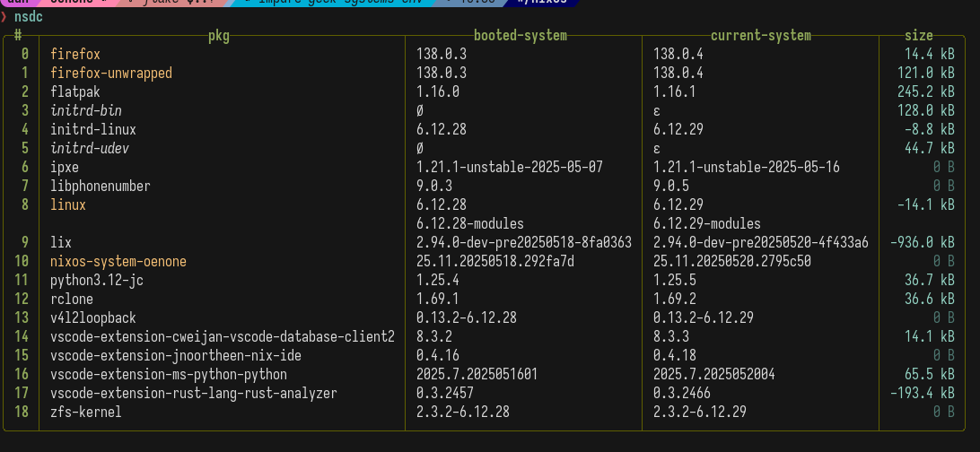
Task: Select the 'python3.12-jc' package name
Action: [97, 281]
